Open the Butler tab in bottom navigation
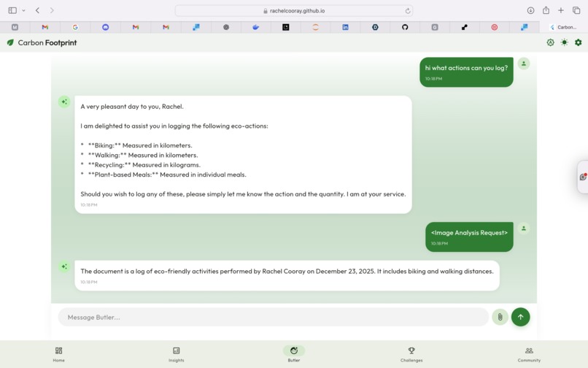The height and width of the screenshot is (368, 588). (294, 354)
